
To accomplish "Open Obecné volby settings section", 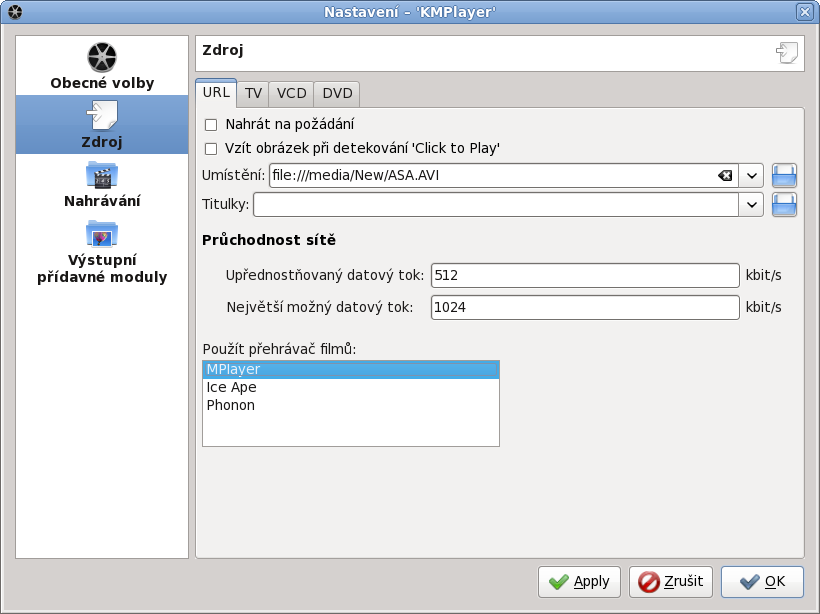I will pos(102,66).
